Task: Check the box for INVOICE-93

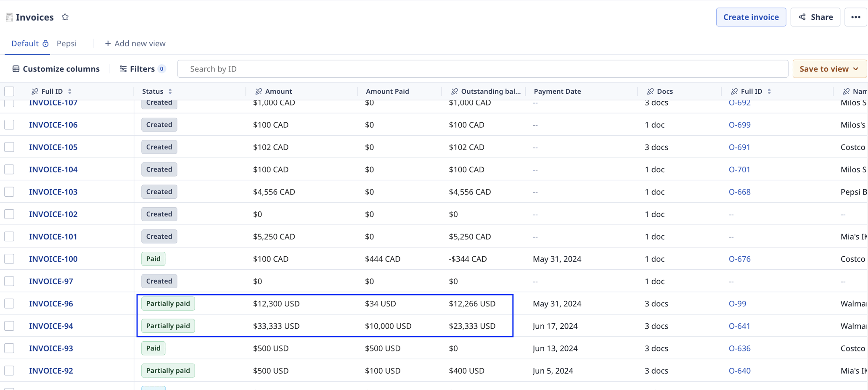Action: (9, 348)
